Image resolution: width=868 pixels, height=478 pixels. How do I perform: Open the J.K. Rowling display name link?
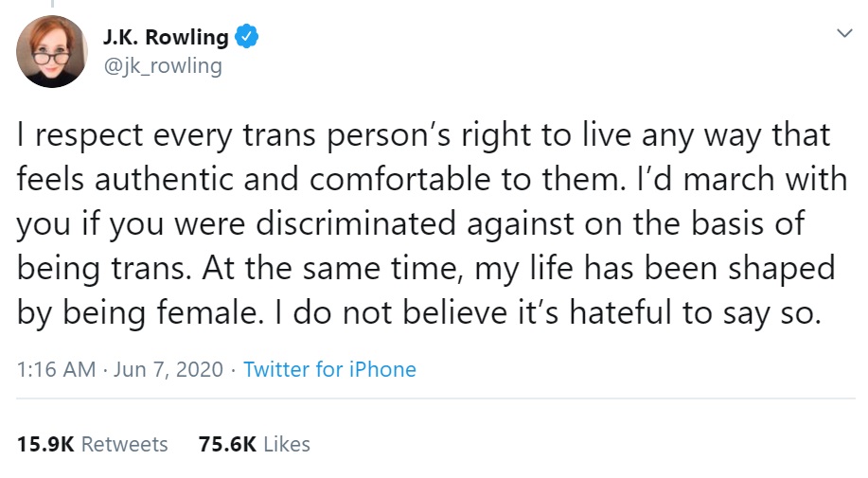point(165,38)
